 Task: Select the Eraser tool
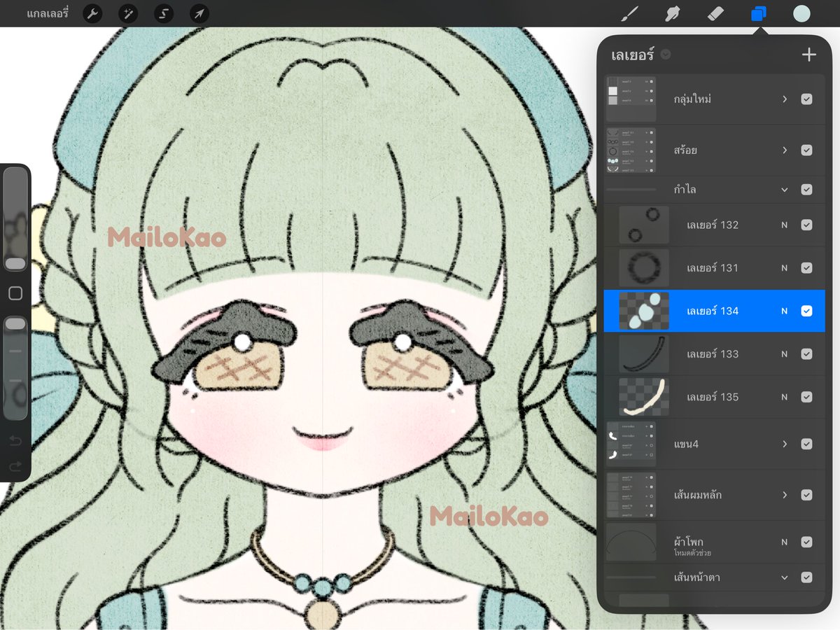(x=715, y=13)
